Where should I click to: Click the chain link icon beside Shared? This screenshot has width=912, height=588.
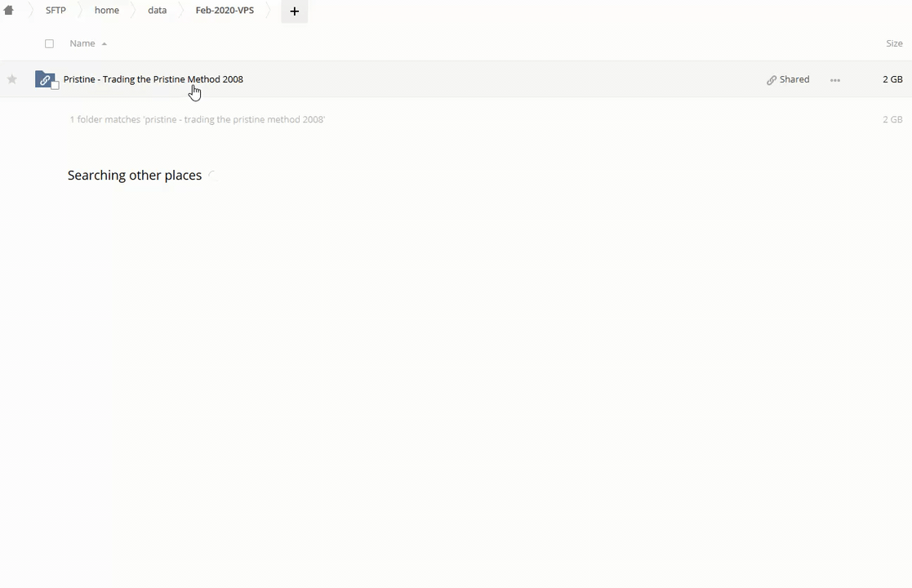pyautogui.click(x=772, y=80)
